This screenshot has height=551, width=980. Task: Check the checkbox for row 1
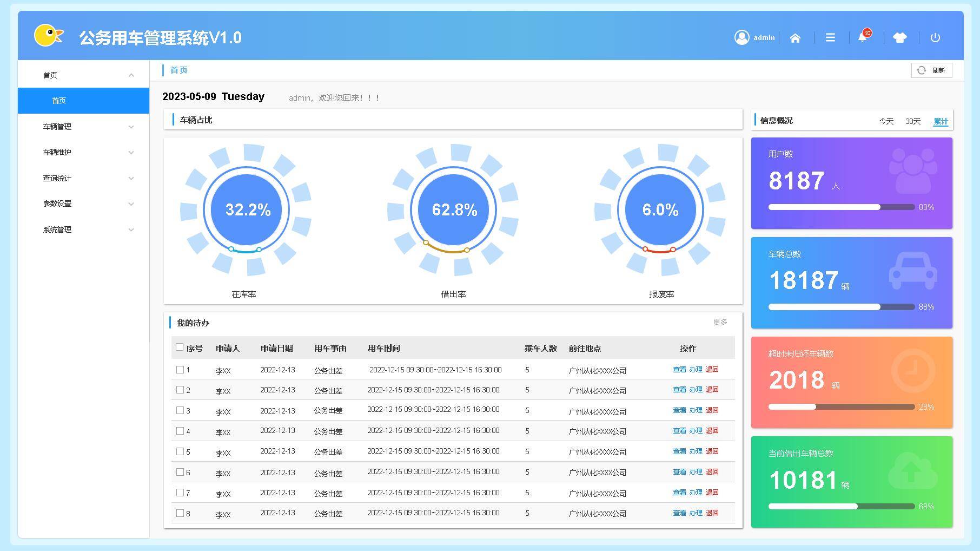coord(180,370)
